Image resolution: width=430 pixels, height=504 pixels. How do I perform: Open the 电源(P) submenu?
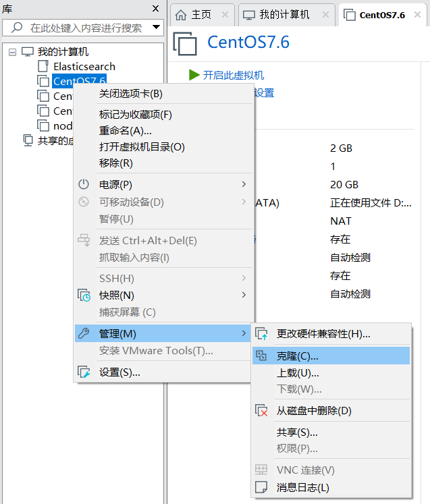164,184
